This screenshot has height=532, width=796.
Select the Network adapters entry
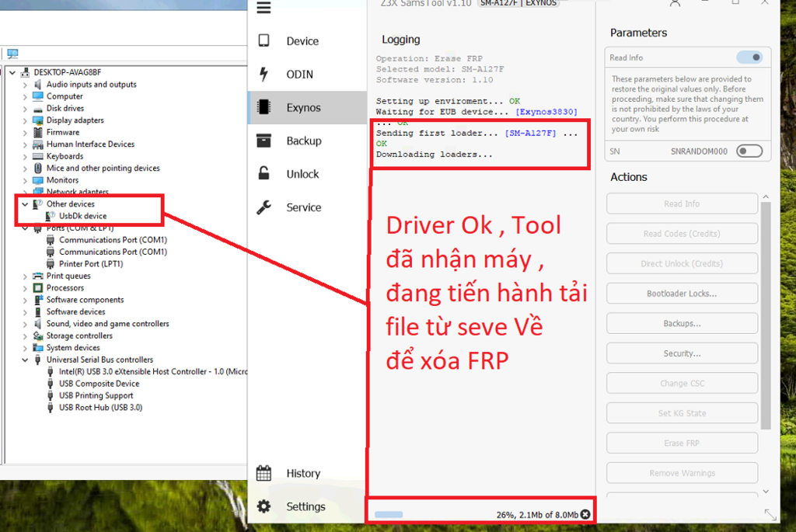(78, 192)
